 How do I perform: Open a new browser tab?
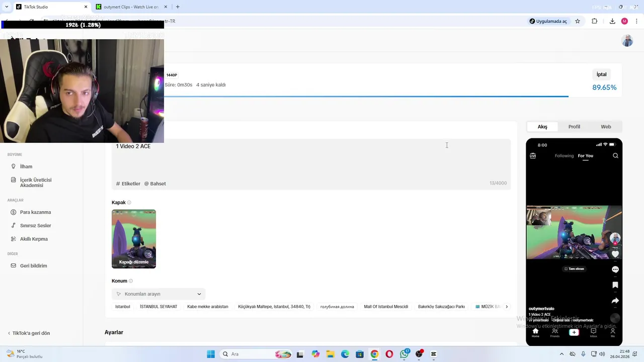[x=178, y=7]
